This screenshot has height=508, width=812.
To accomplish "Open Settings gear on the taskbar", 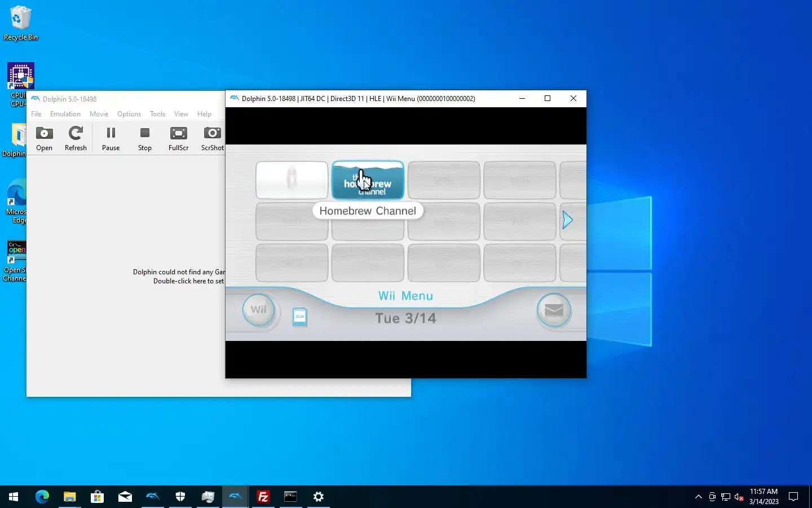I will coord(318,497).
